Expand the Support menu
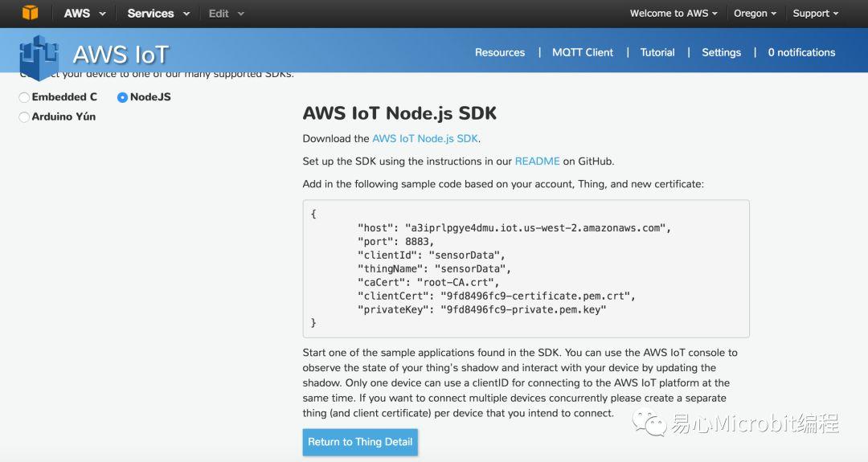The width and height of the screenshot is (868, 462). [x=816, y=14]
